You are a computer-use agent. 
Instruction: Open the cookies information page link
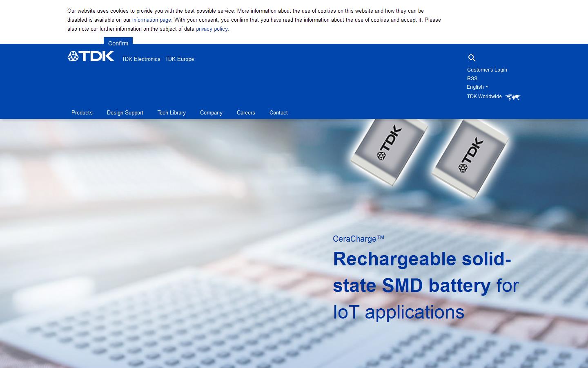(151, 20)
